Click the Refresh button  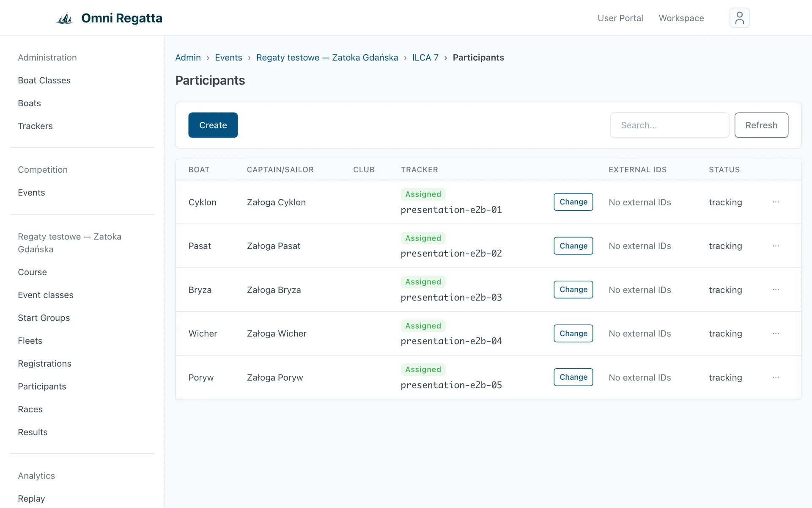click(x=761, y=125)
